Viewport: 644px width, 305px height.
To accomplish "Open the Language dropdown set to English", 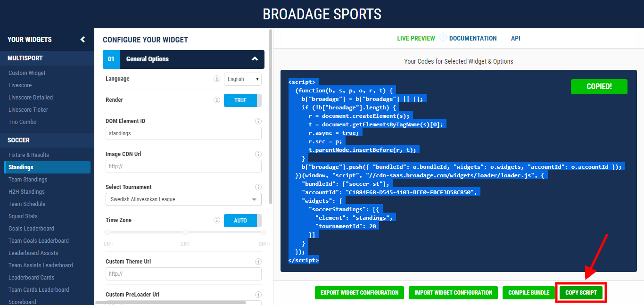I will (242, 79).
